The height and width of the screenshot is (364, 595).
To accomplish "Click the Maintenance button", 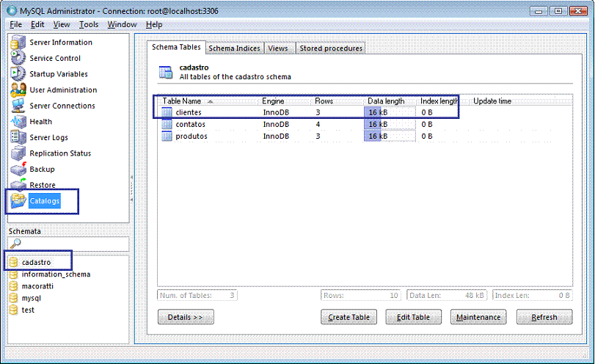I will coord(478,317).
